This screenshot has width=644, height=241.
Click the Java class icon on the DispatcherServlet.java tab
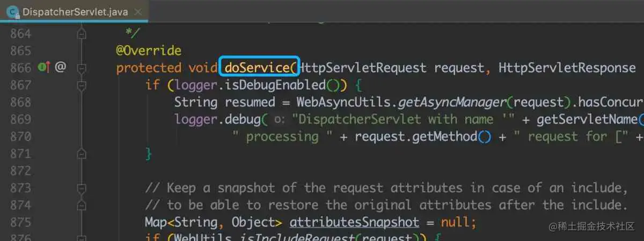coord(12,11)
